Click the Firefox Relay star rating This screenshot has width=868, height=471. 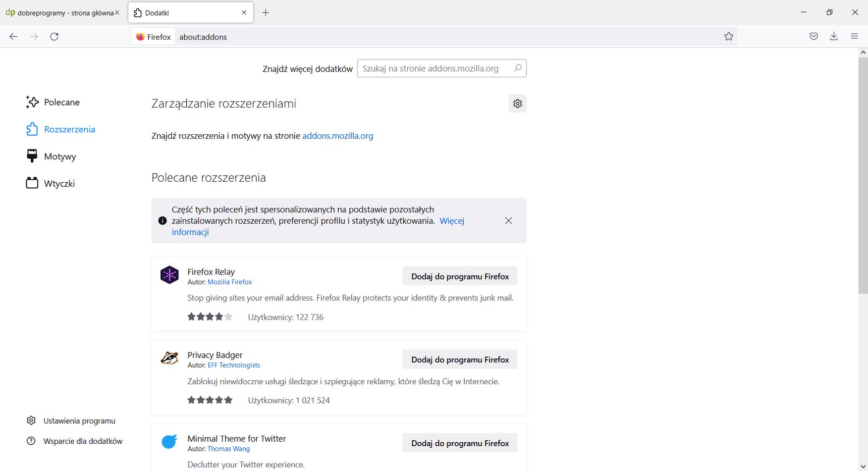[210, 317]
